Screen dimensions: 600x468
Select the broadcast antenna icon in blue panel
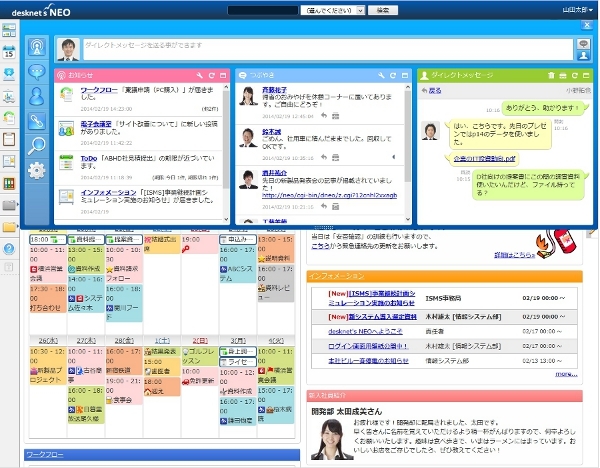[37, 47]
